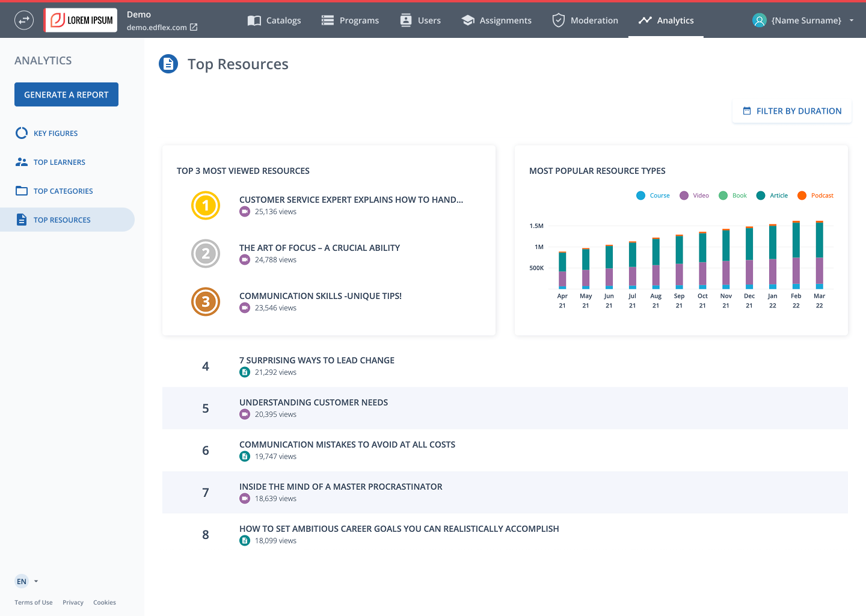The height and width of the screenshot is (616, 866).
Task: Open the demo.edflex.com external link icon
Action: tap(194, 27)
